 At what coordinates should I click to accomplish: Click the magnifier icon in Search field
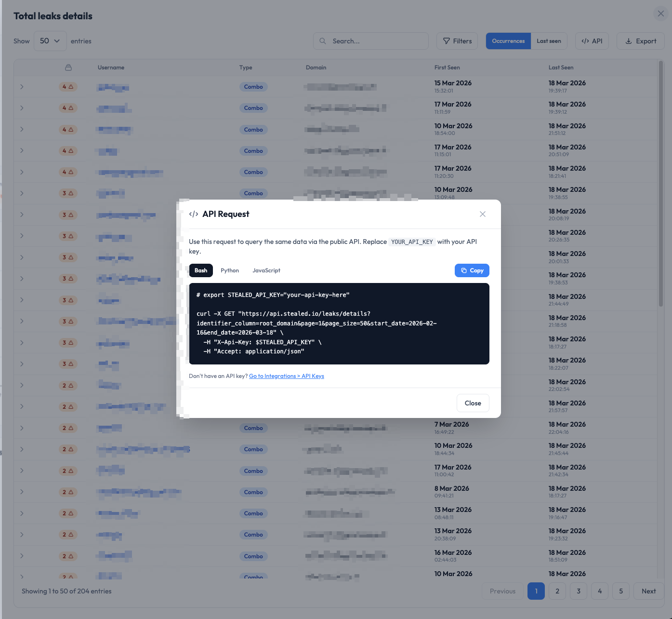[x=323, y=41]
